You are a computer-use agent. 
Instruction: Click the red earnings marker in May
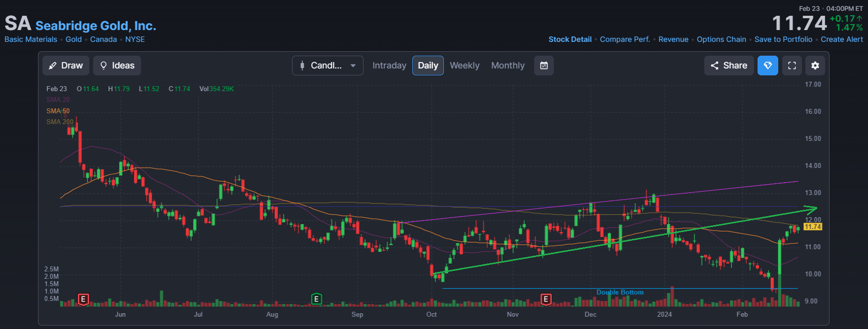83,299
